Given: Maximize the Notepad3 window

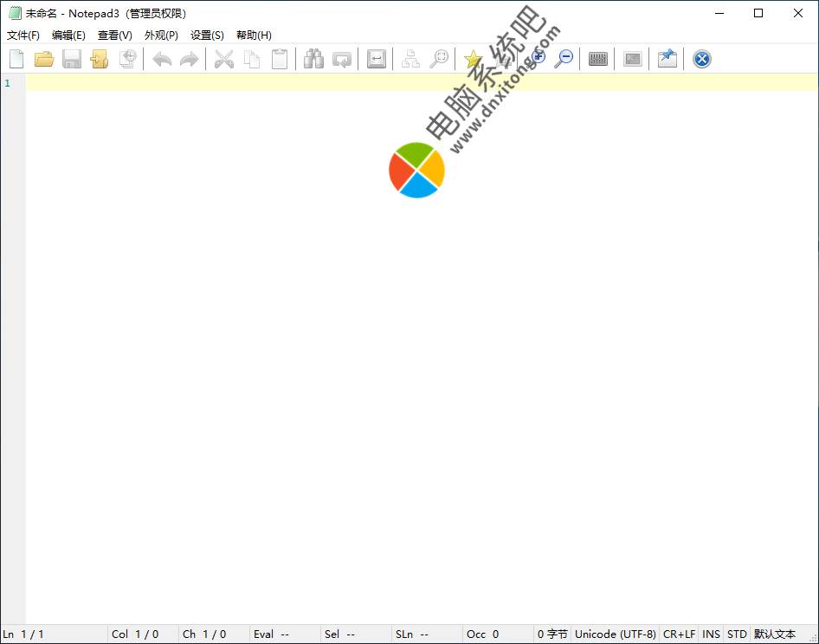Looking at the screenshot, I should point(758,13).
